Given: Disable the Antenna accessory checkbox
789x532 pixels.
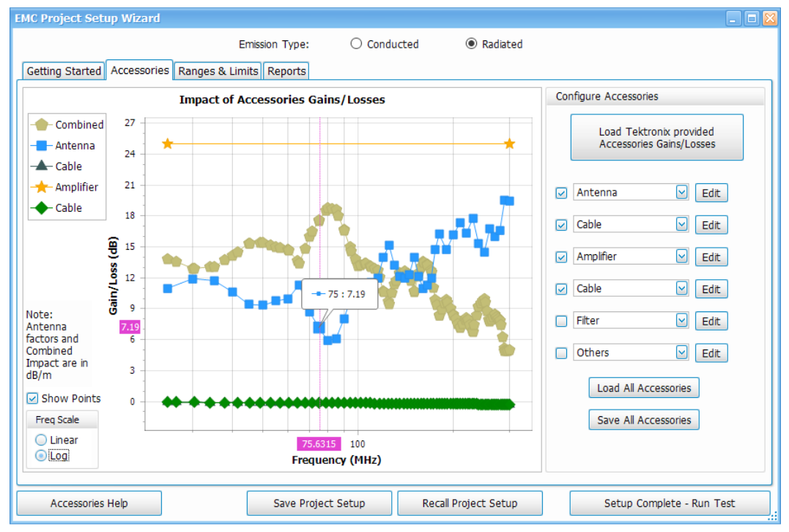Looking at the screenshot, I should pyautogui.click(x=560, y=192).
